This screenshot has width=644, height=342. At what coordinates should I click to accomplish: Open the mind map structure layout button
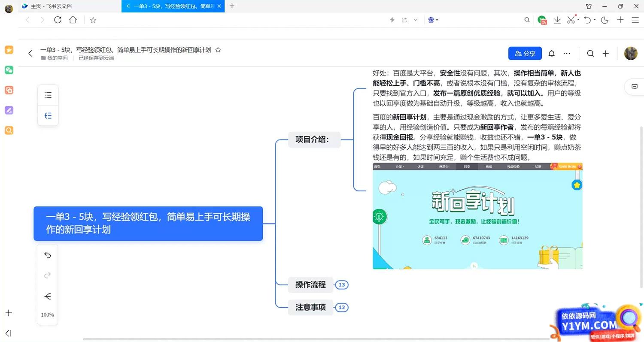[x=48, y=296]
